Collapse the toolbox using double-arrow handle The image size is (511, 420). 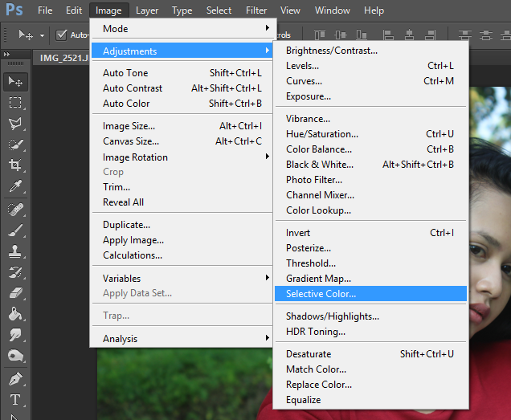click(7, 53)
